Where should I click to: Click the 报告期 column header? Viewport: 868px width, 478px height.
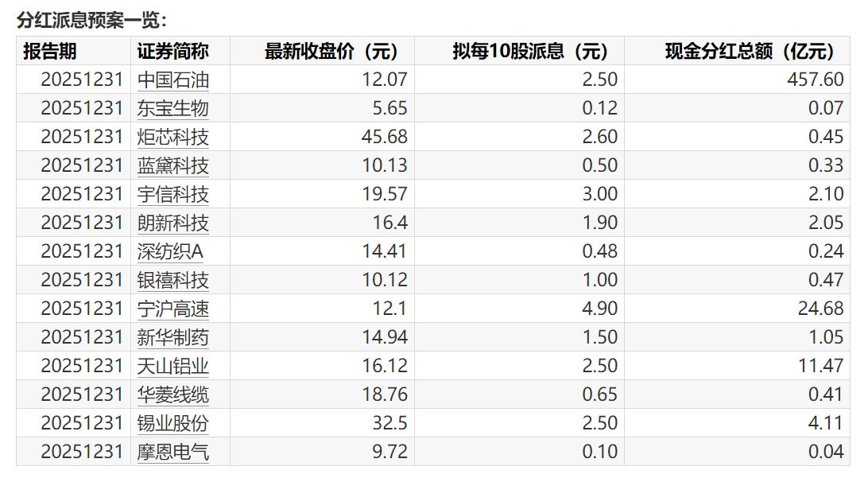[50, 51]
